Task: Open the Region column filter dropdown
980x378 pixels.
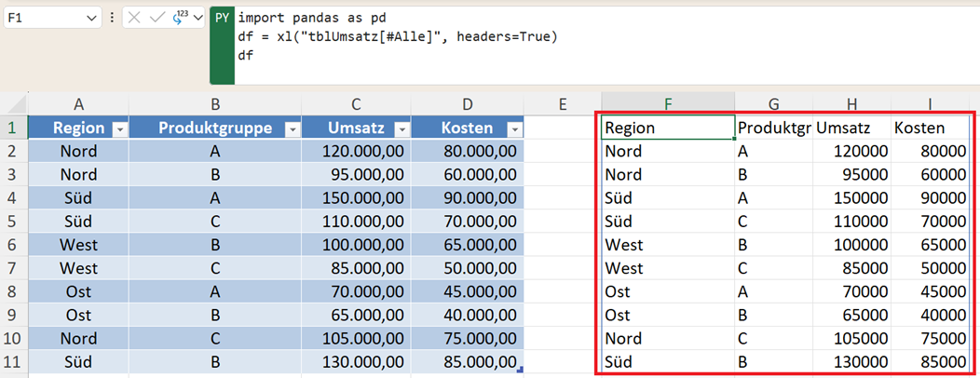Action: pyautogui.click(x=117, y=129)
